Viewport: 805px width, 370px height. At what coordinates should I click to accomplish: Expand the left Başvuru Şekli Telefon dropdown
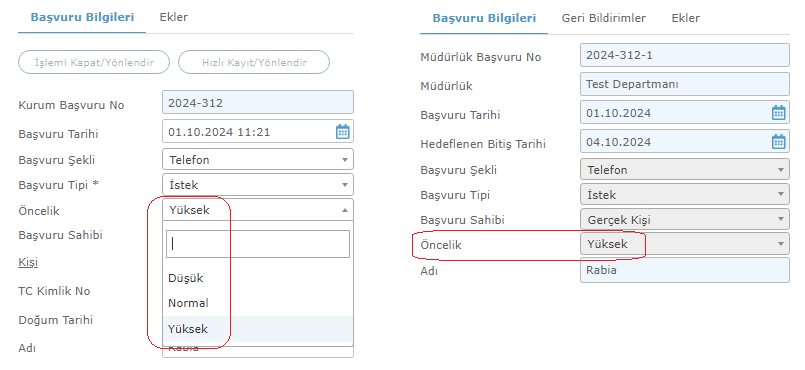pyautogui.click(x=258, y=160)
